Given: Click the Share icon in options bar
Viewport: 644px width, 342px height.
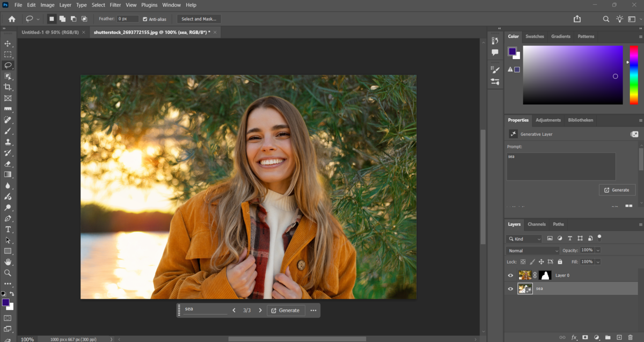Looking at the screenshot, I should pyautogui.click(x=577, y=19).
